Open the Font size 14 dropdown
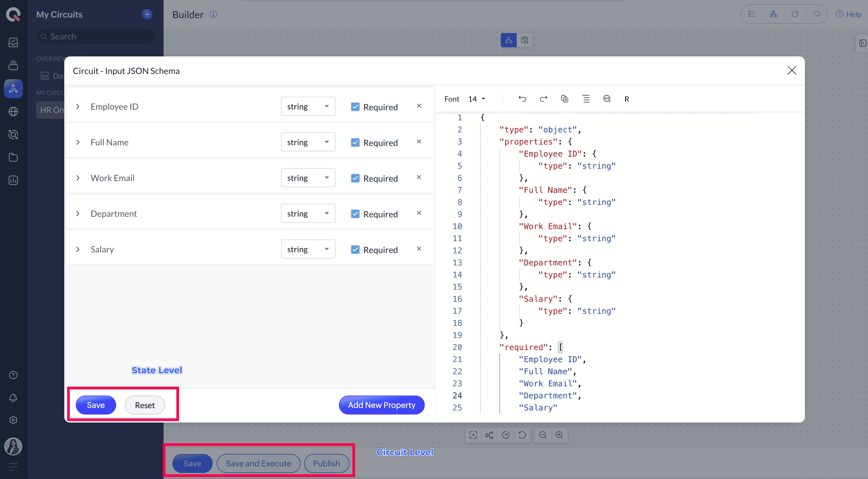The image size is (868, 479). tap(476, 99)
